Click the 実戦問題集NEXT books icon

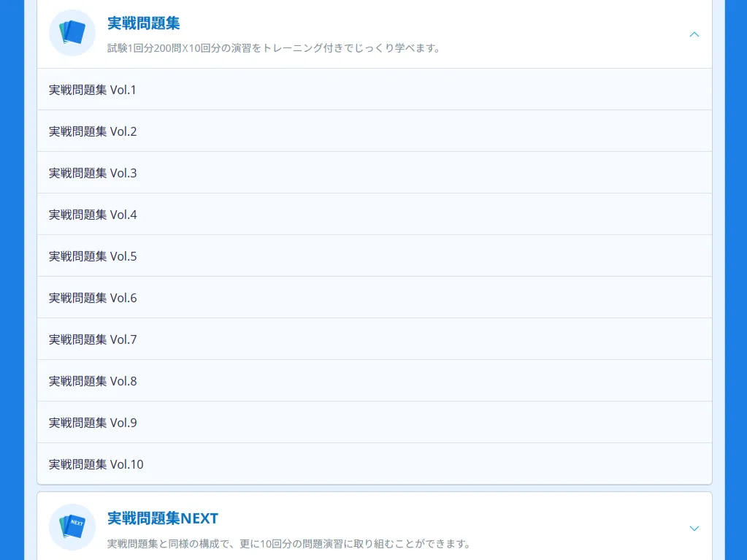point(72,527)
